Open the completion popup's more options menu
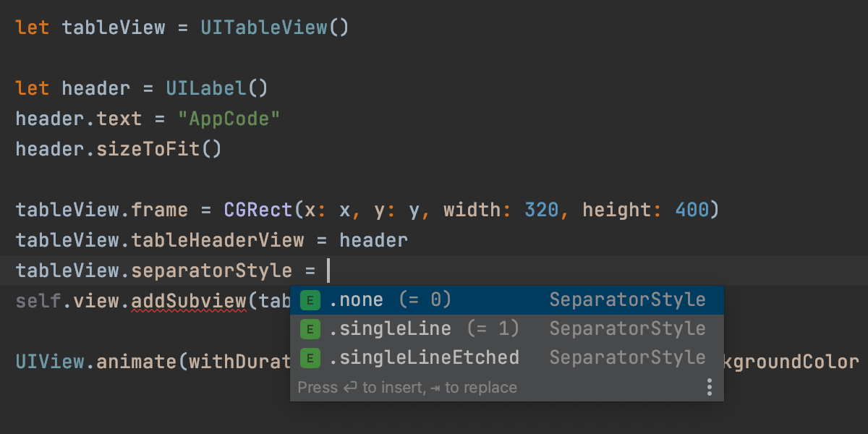 point(710,388)
